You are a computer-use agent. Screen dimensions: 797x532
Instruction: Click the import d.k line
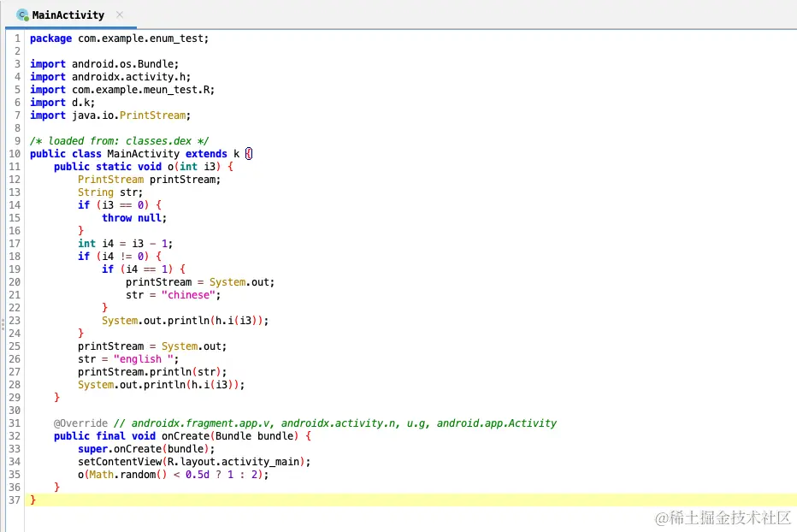coord(62,103)
